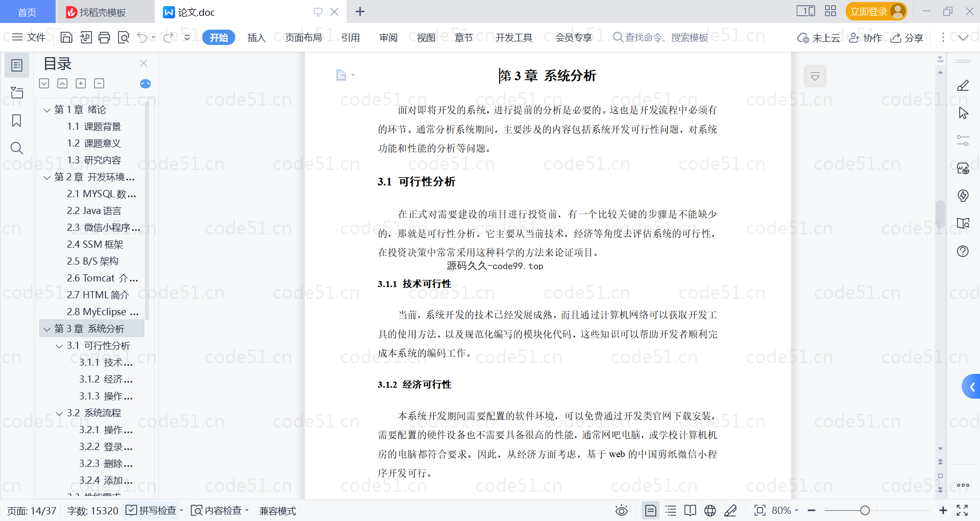Switch to the 页面布局 ribbon tab

[303, 37]
